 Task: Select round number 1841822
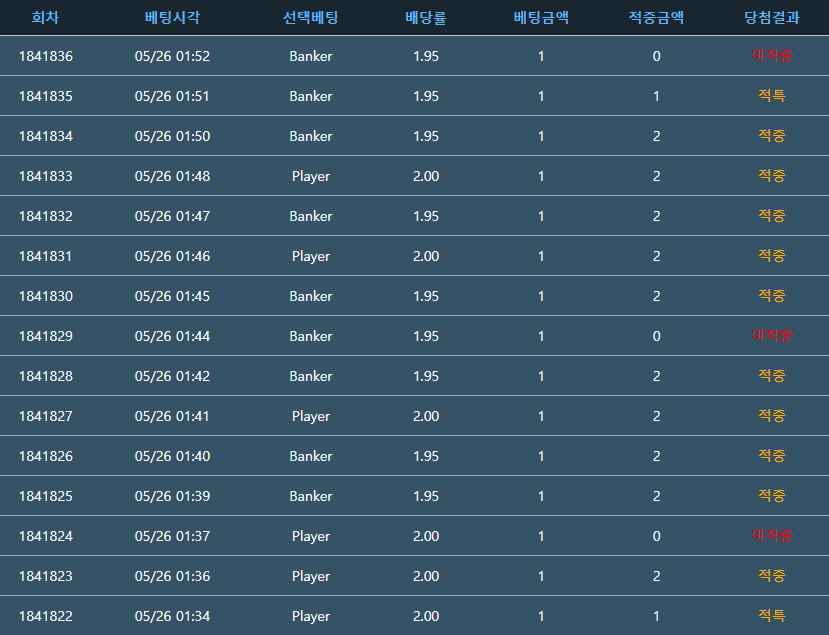click(45, 616)
